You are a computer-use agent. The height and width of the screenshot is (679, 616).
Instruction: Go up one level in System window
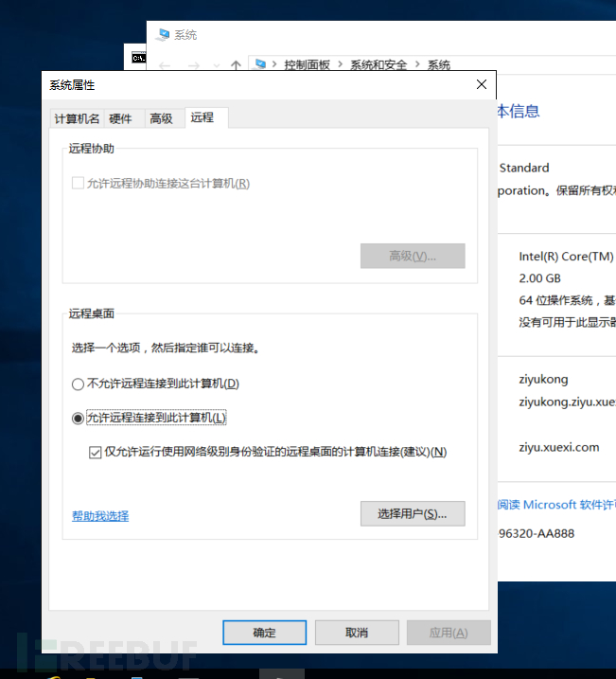point(236,65)
